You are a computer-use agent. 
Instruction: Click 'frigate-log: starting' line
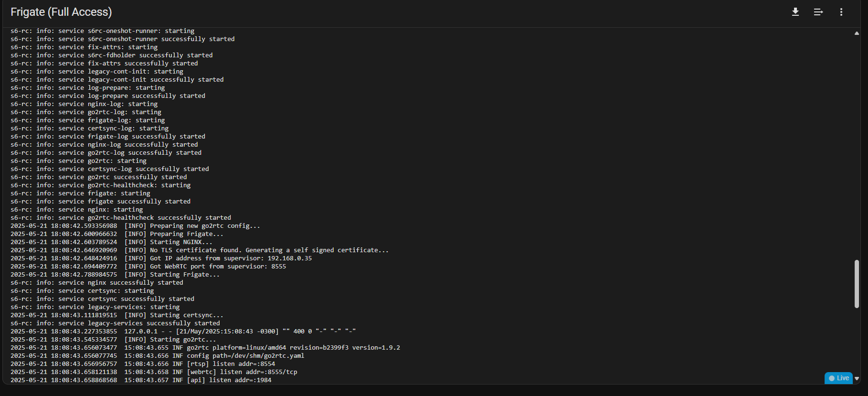[x=88, y=120]
